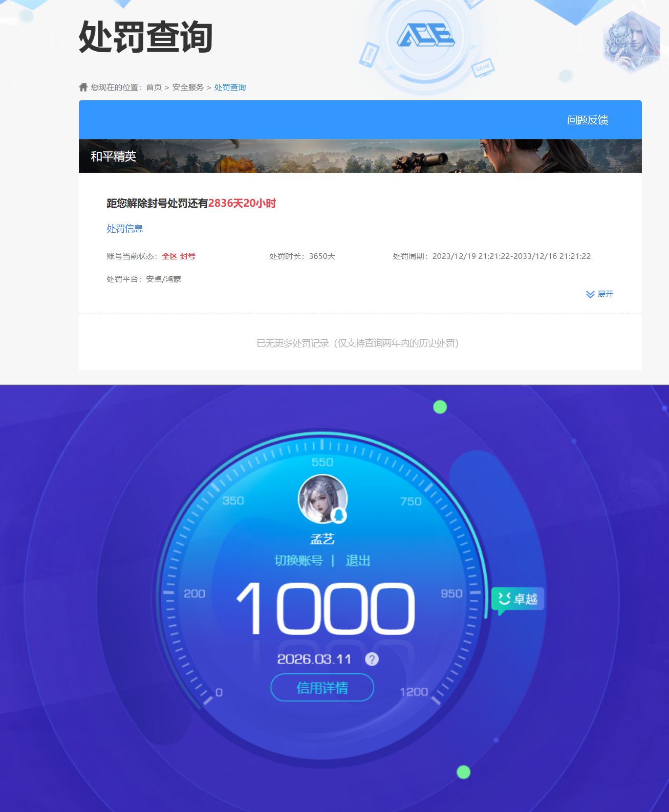Open the 首页 breadcrumb link
Image resolution: width=669 pixels, height=812 pixels.
154,87
